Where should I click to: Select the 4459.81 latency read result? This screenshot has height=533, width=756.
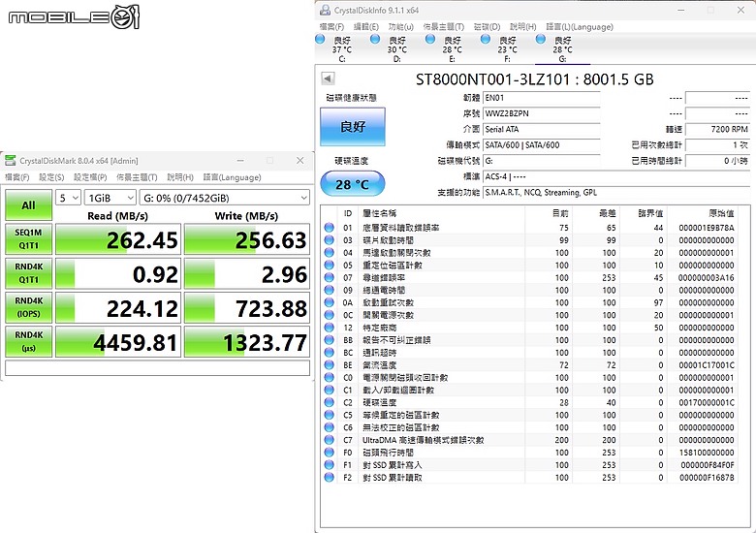click(x=118, y=342)
